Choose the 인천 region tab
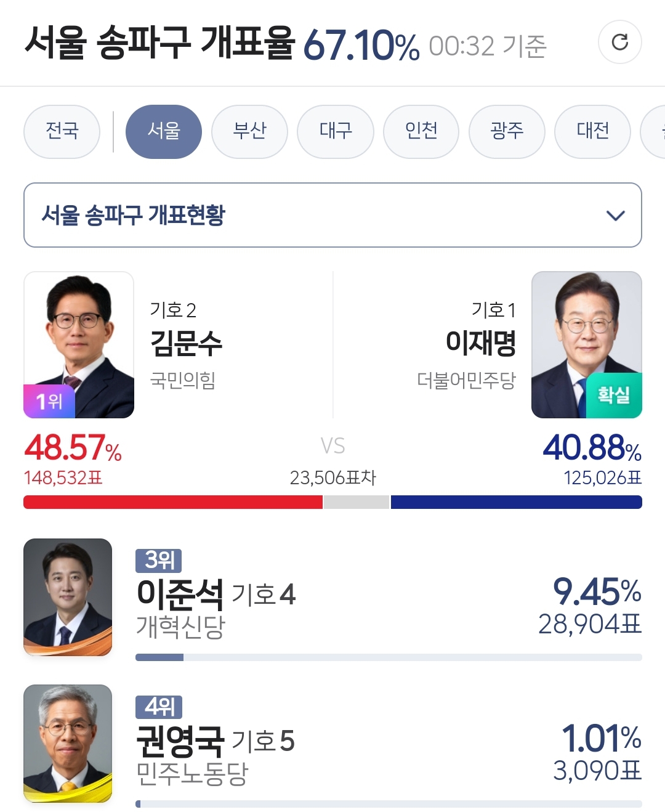The image size is (665, 812). 421,131
